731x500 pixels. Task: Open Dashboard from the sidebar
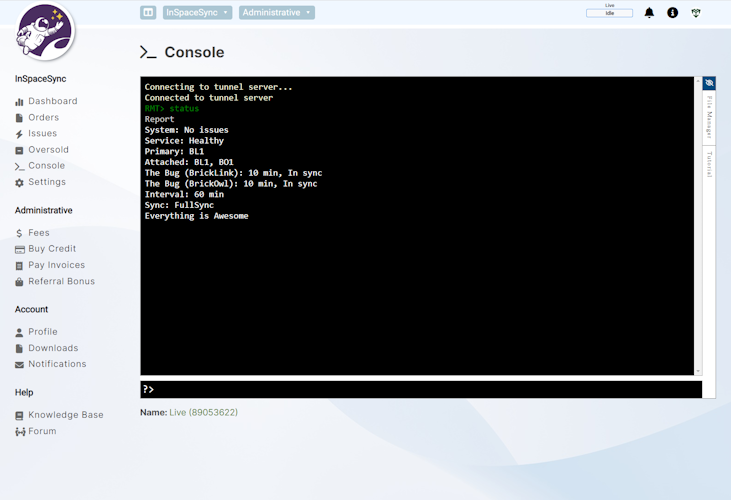52,101
